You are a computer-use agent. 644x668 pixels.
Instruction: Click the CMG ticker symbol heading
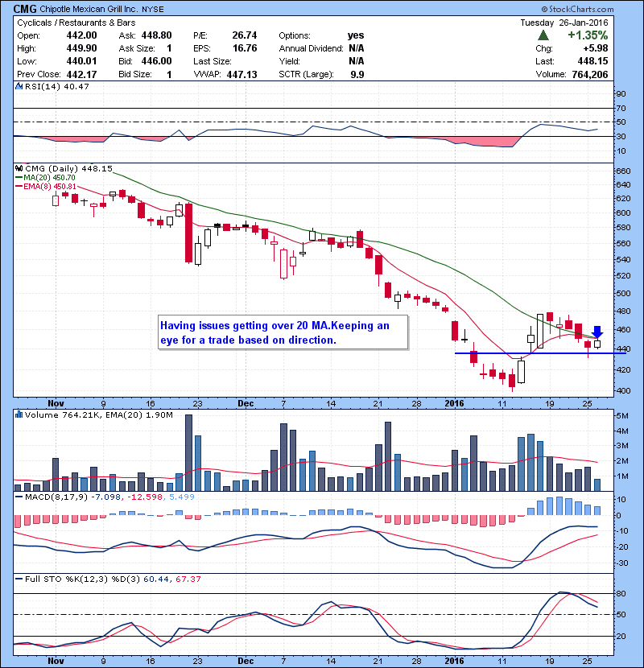coord(25,9)
